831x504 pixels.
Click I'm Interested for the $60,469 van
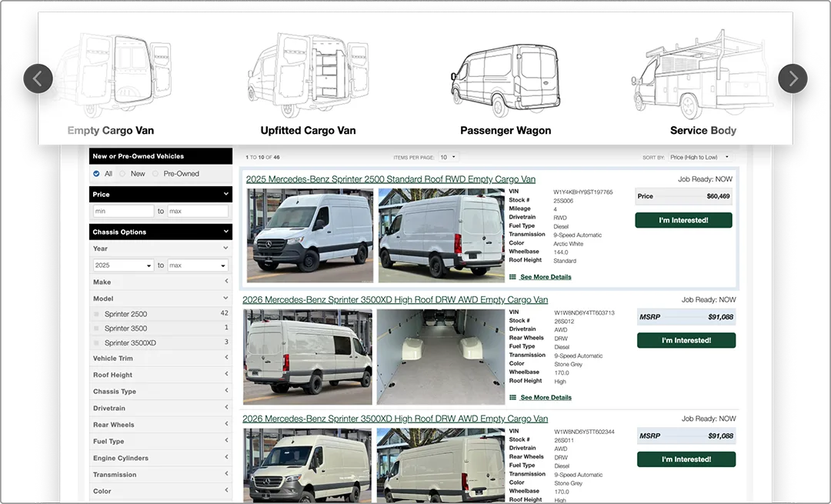[x=684, y=220]
